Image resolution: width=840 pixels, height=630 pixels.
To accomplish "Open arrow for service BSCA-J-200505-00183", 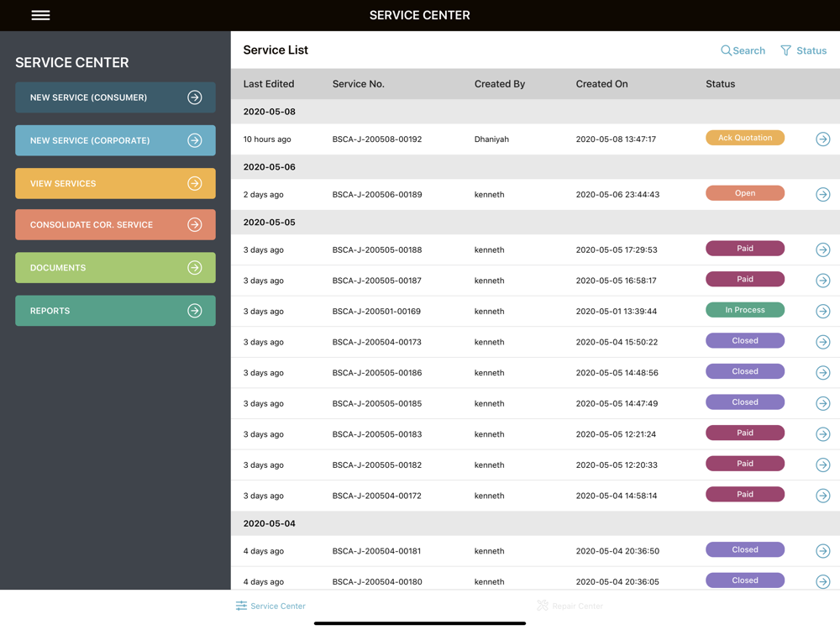I will click(822, 434).
